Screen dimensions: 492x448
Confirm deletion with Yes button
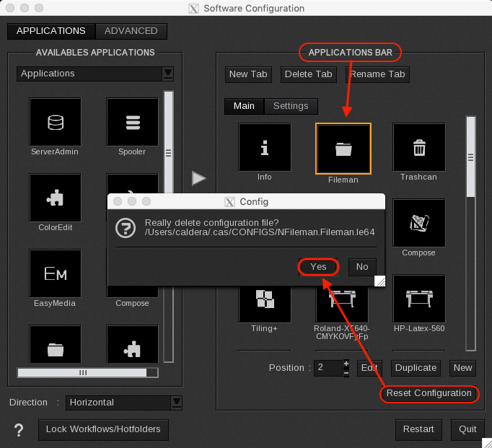click(318, 267)
